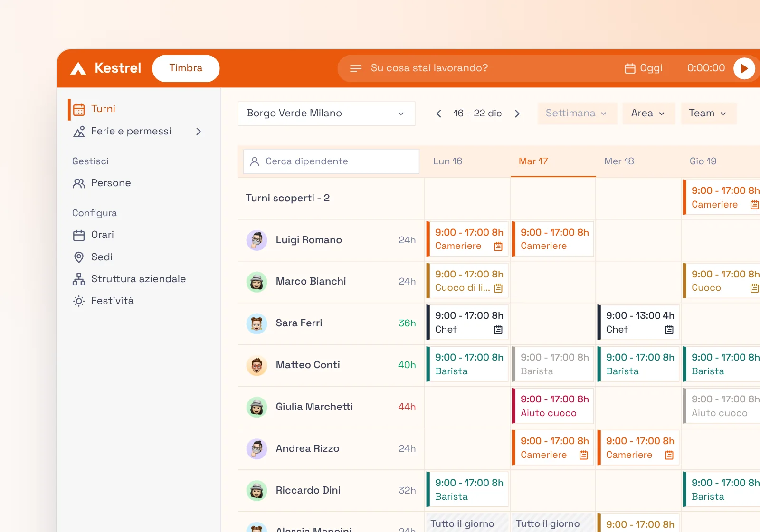The image size is (760, 532).
Task: Click the Sedi location pin icon
Action: point(79,257)
